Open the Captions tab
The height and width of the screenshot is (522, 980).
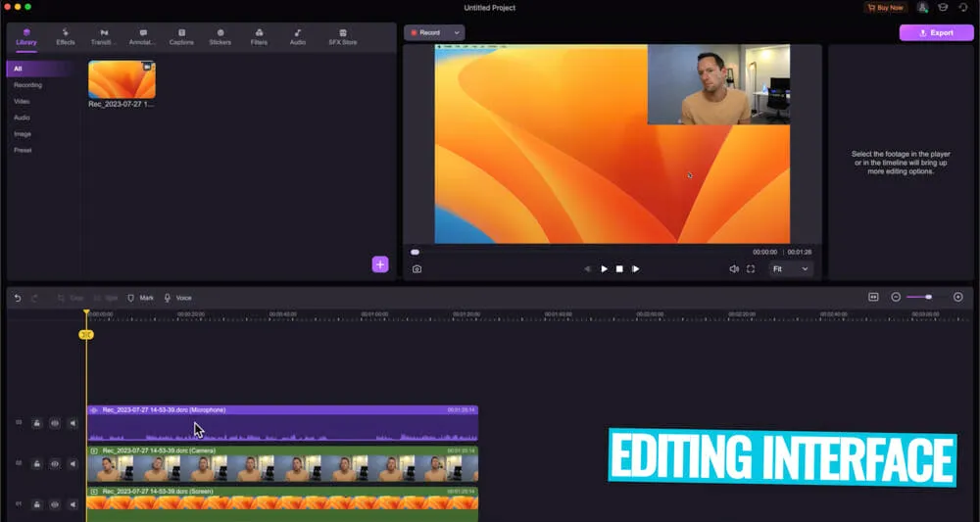181,37
